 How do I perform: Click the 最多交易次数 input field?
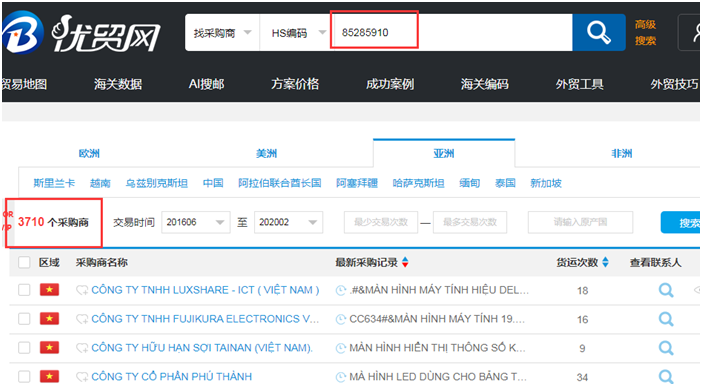[x=470, y=223]
